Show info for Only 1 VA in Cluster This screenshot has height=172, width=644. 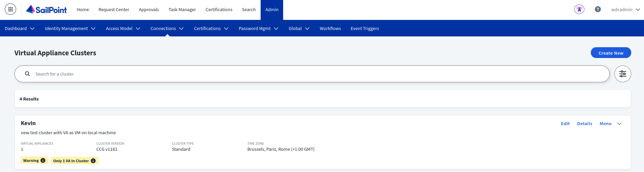pyautogui.click(x=93, y=161)
